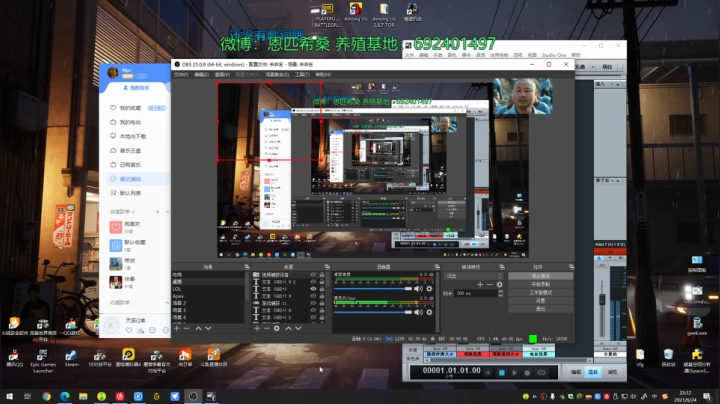
Task: Open 麦克风/Aux mixer settings gear
Action: click(429, 312)
